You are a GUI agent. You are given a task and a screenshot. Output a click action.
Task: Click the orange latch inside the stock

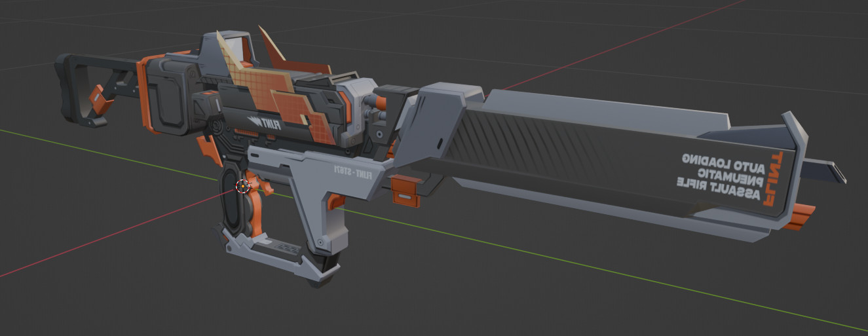point(102,98)
